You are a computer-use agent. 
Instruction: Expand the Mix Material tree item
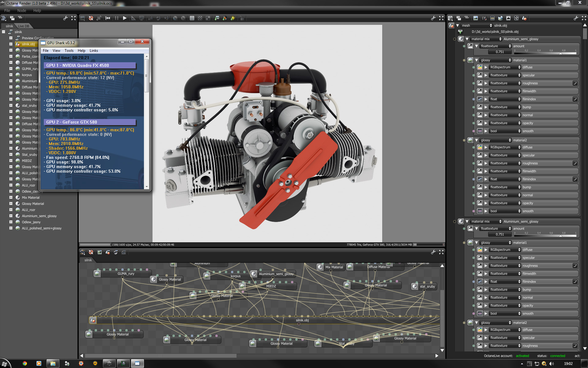pos(11,197)
